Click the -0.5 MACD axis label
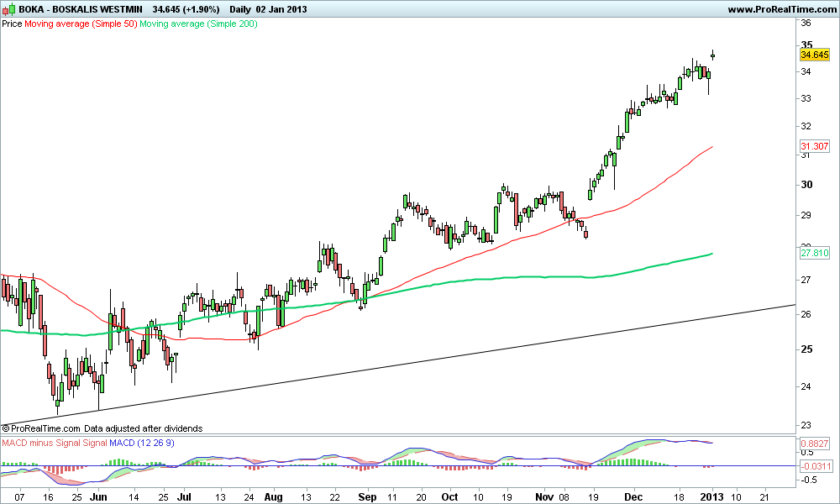 pos(808,480)
